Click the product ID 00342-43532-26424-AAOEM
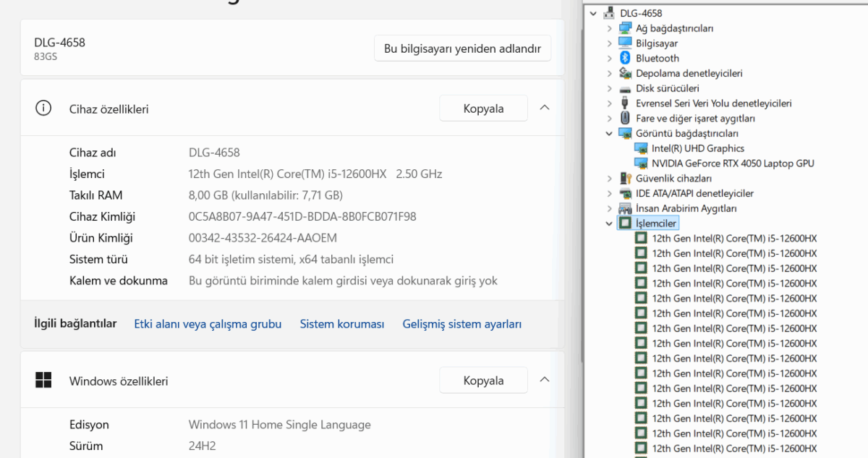 coord(263,238)
